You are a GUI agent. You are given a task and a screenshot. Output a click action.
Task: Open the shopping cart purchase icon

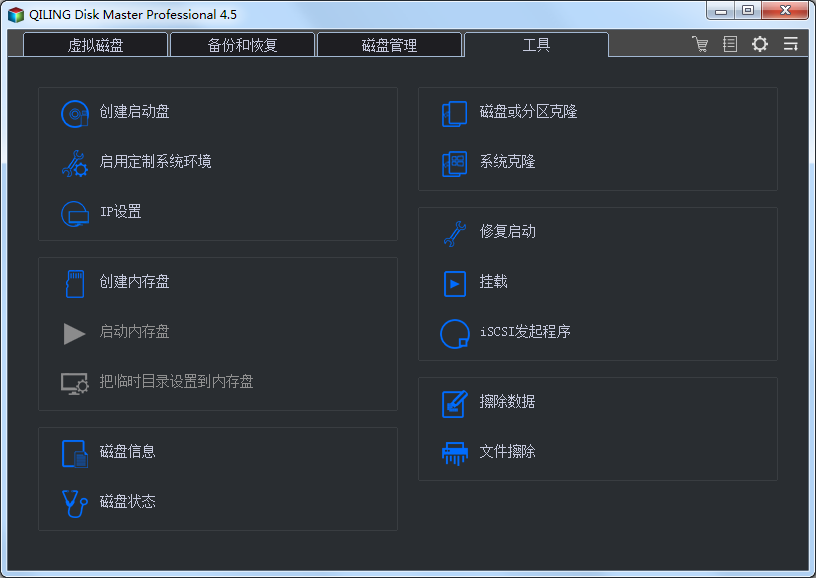700,44
